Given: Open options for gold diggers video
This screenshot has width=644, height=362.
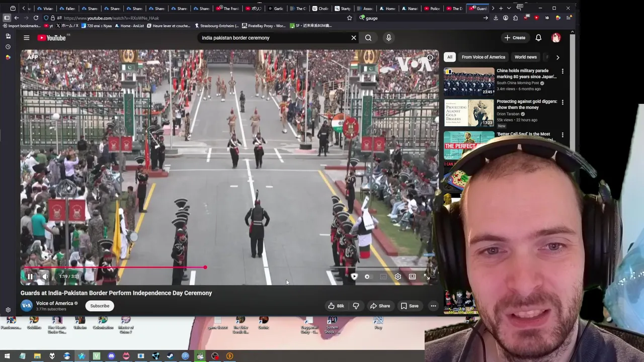Looking at the screenshot, I should tap(562, 102).
